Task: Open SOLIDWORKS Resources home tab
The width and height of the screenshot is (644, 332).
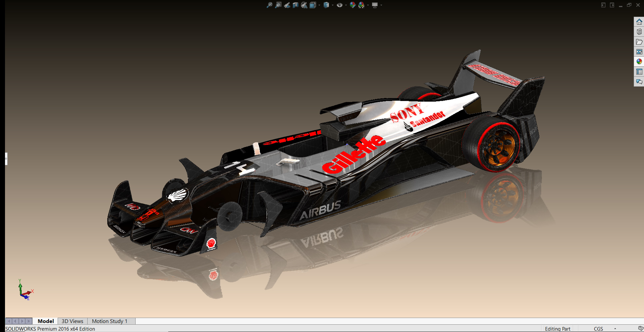Action: (x=639, y=22)
